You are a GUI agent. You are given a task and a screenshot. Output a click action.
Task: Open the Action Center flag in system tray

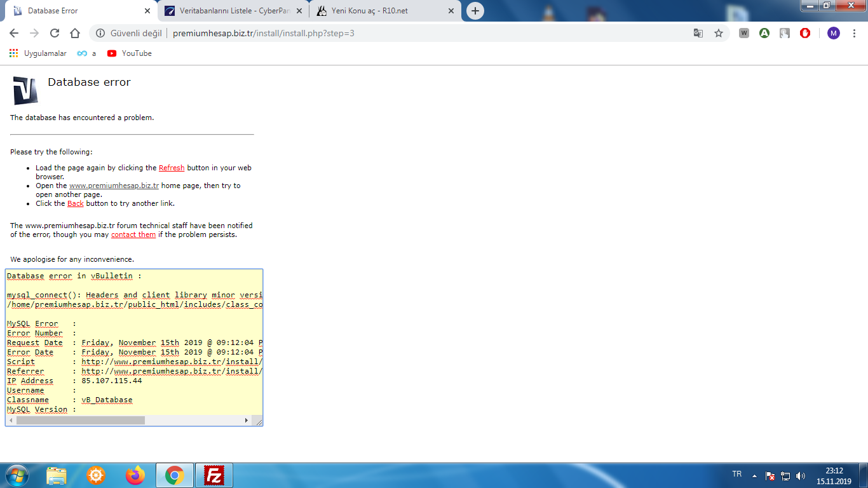770,475
